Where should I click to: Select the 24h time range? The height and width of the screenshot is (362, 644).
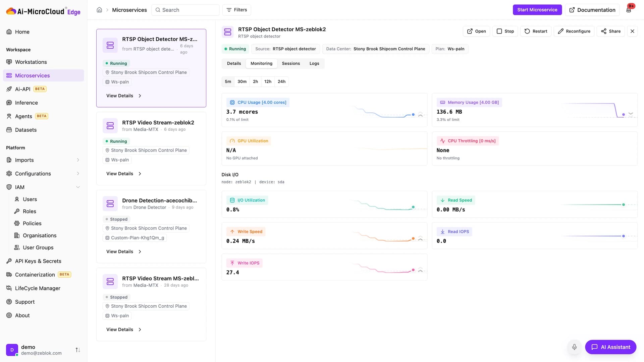click(281, 81)
